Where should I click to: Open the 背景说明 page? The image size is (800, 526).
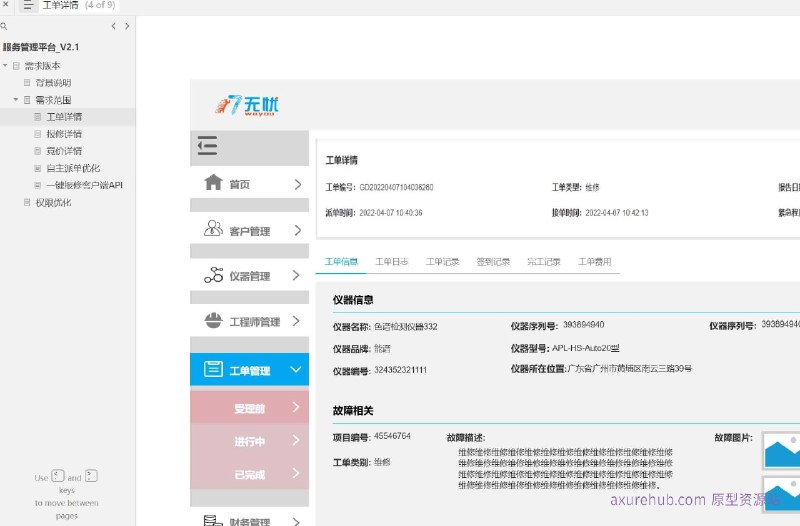(x=53, y=83)
